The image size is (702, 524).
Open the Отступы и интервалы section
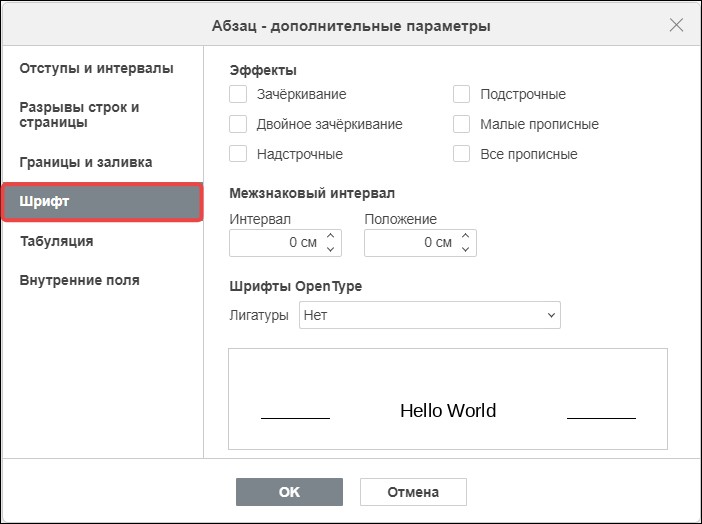click(x=96, y=69)
